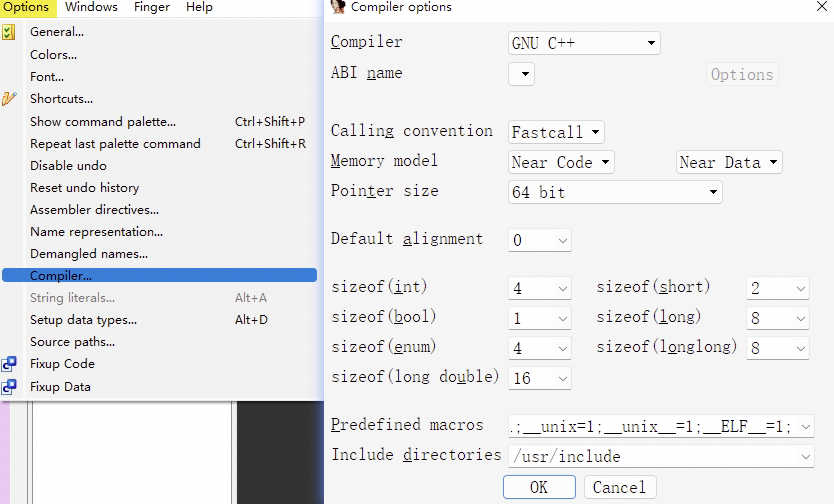Close the Compiler options dialog
The image size is (834, 504).
click(x=822, y=6)
